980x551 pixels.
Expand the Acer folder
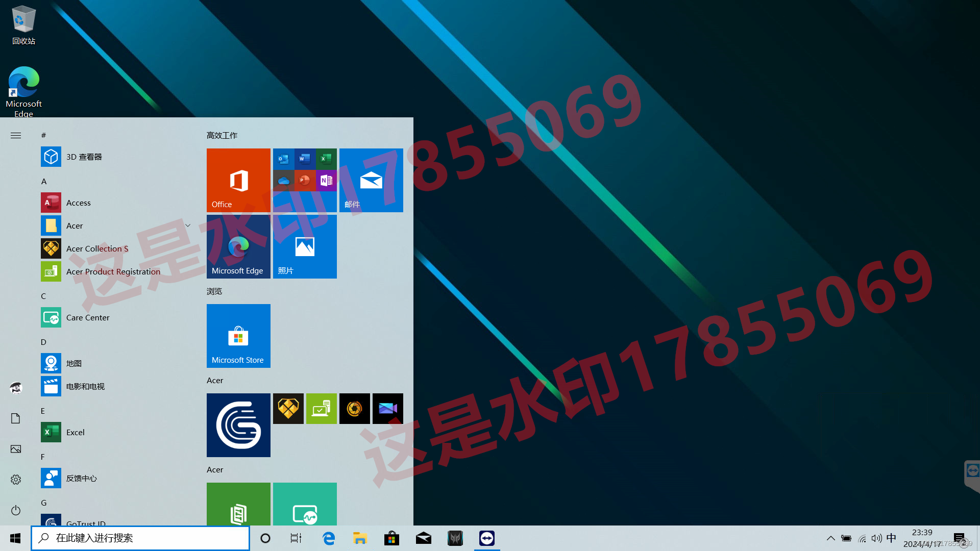(x=117, y=226)
